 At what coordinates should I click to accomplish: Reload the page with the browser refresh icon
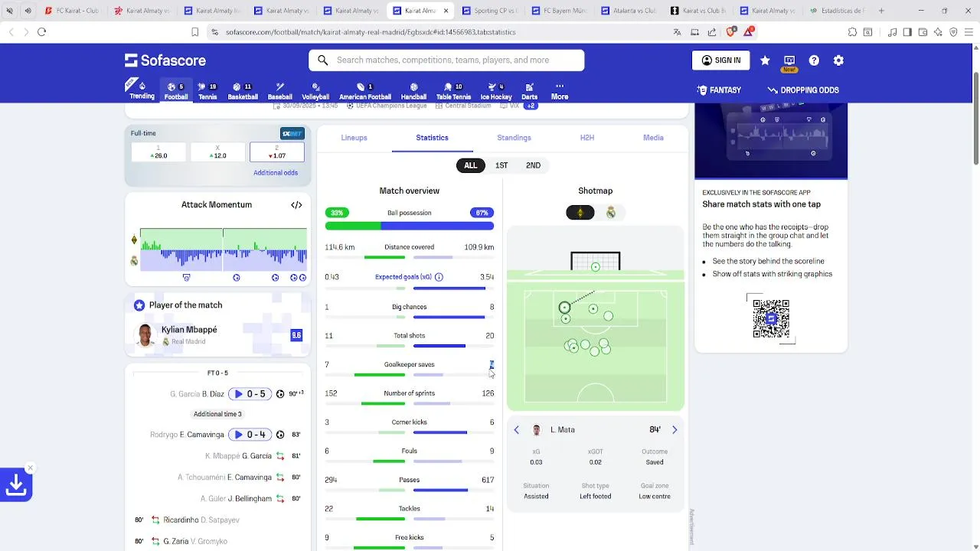pyautogui.click(x=41, y=32)
